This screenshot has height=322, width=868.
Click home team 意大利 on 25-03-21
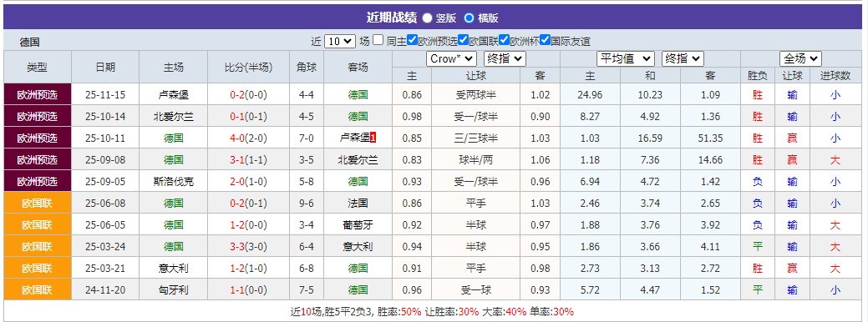173,268
